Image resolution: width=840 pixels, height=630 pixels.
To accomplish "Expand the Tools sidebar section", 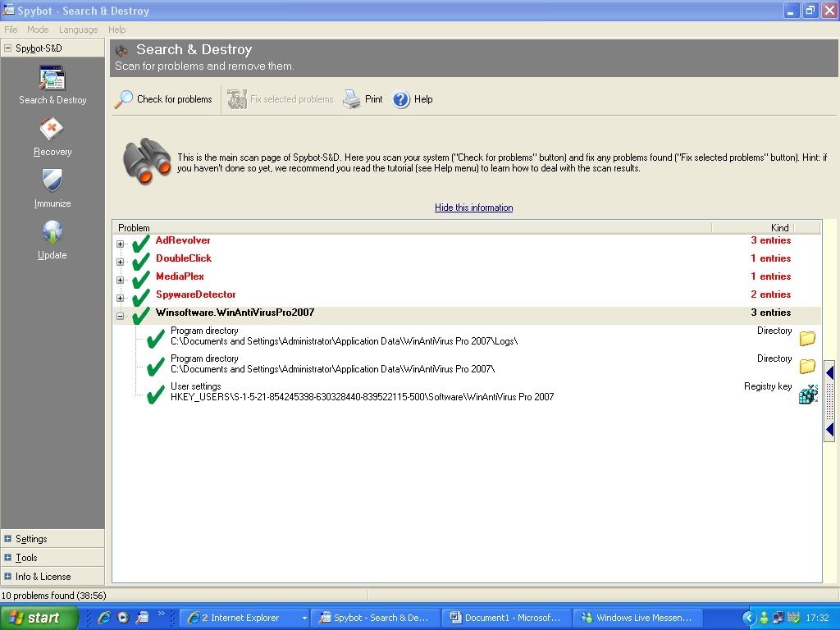I will (x=7, y=557).
